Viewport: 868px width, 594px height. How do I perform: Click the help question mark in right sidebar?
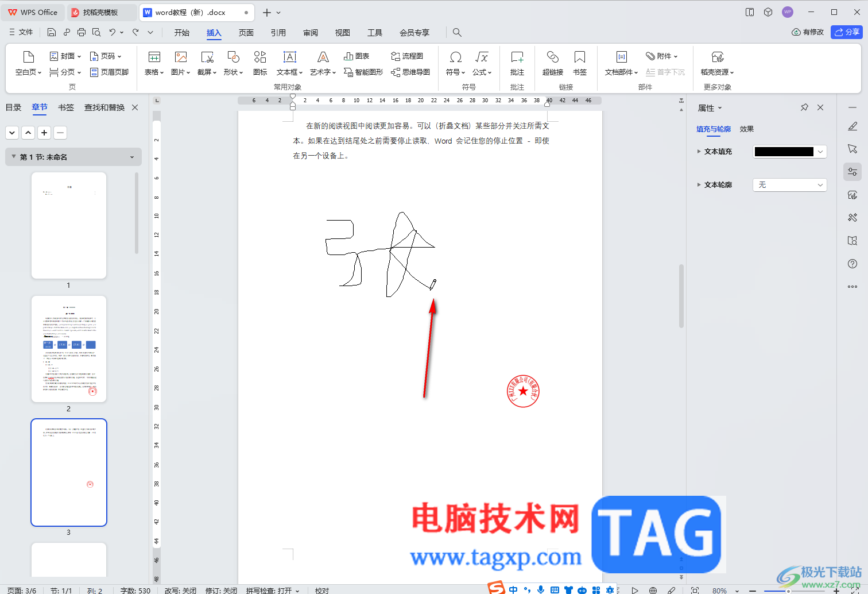852,264
